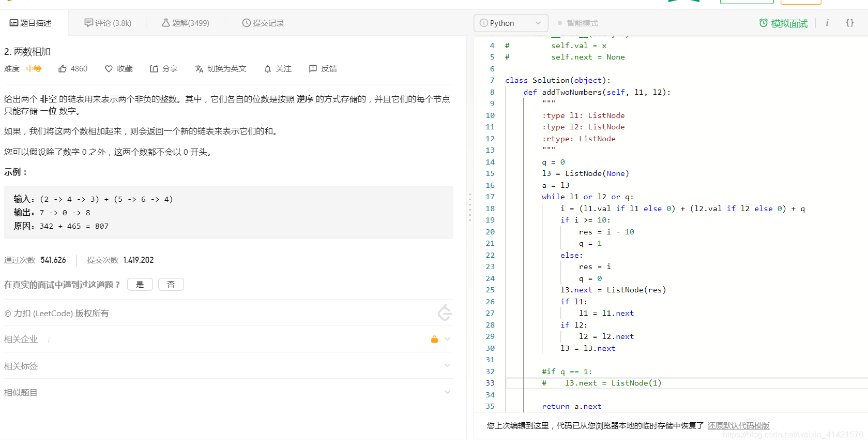
Task: Toggle 智能模式 smart mode
Action: click(578, 23)
